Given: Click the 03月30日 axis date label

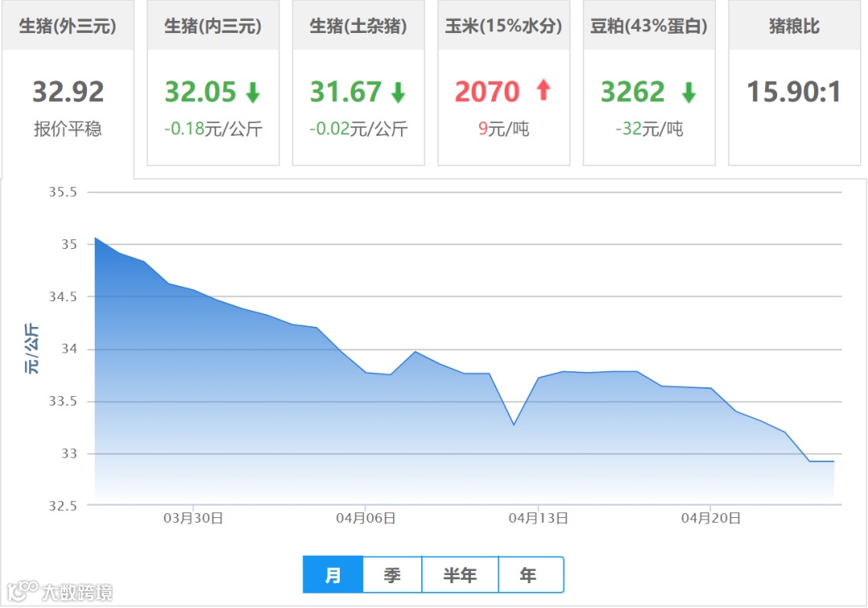Looking at the screenshot, I should pyautogui.click(x=193, y=518).
